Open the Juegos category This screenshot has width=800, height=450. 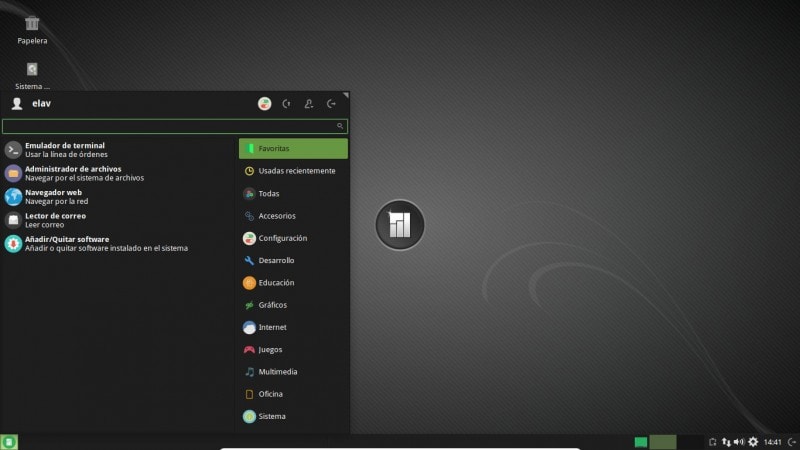[293, 349]
